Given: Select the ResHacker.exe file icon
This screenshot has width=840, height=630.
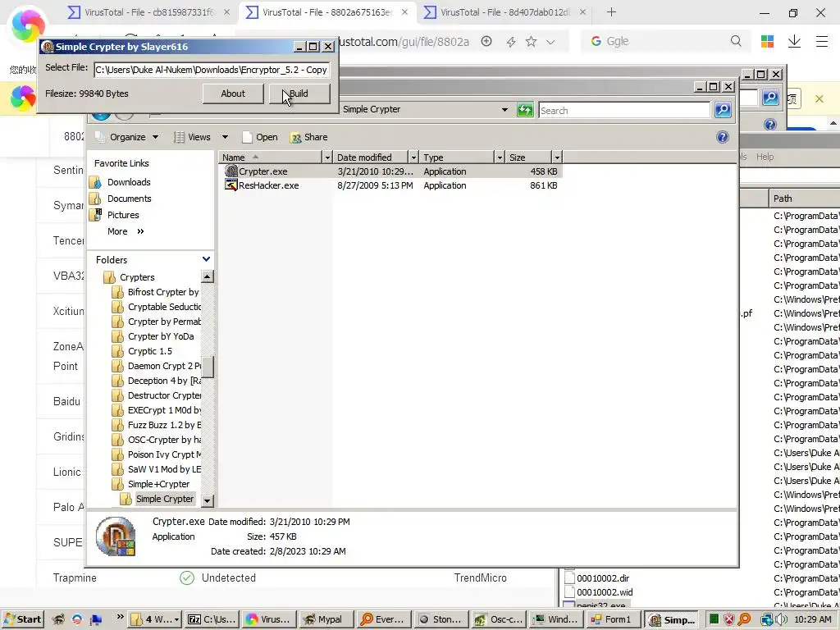Looking at the screenshot, I should (x=231, y=185).
